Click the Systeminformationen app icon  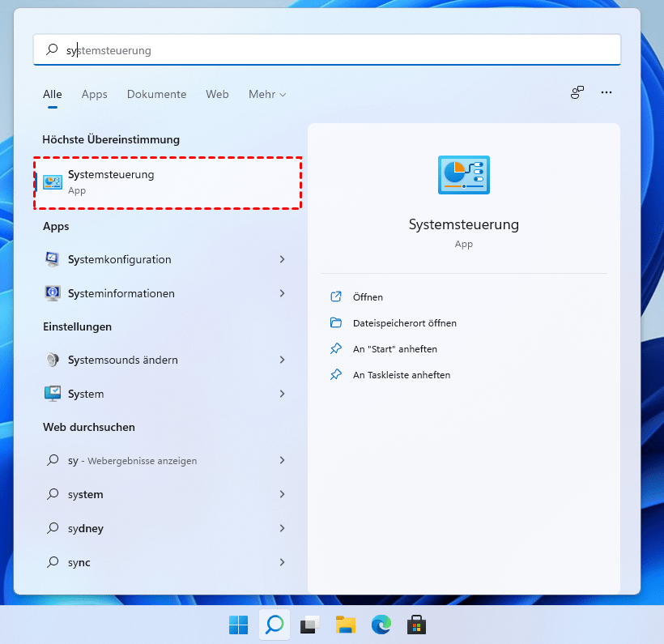coord(53,293)
